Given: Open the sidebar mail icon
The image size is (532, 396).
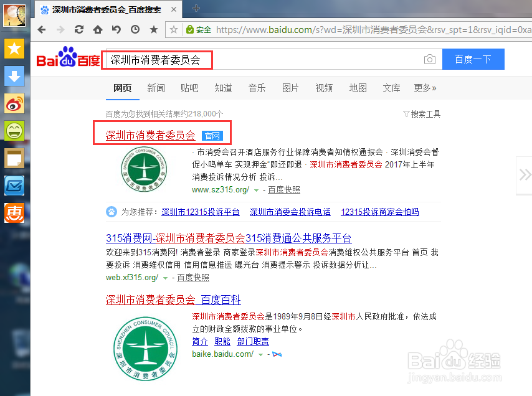Looking at the screenshot, I should (x=14, y=186).
